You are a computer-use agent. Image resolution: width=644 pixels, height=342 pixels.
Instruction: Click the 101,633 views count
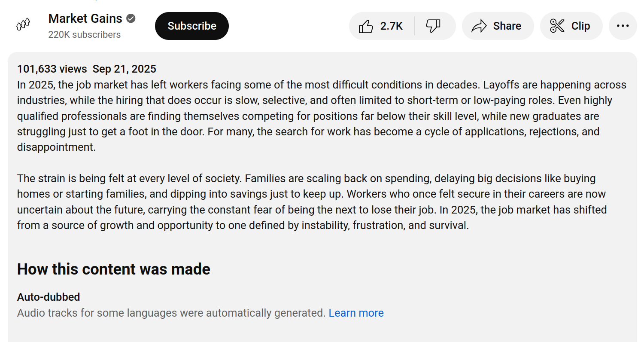[52, 69]
